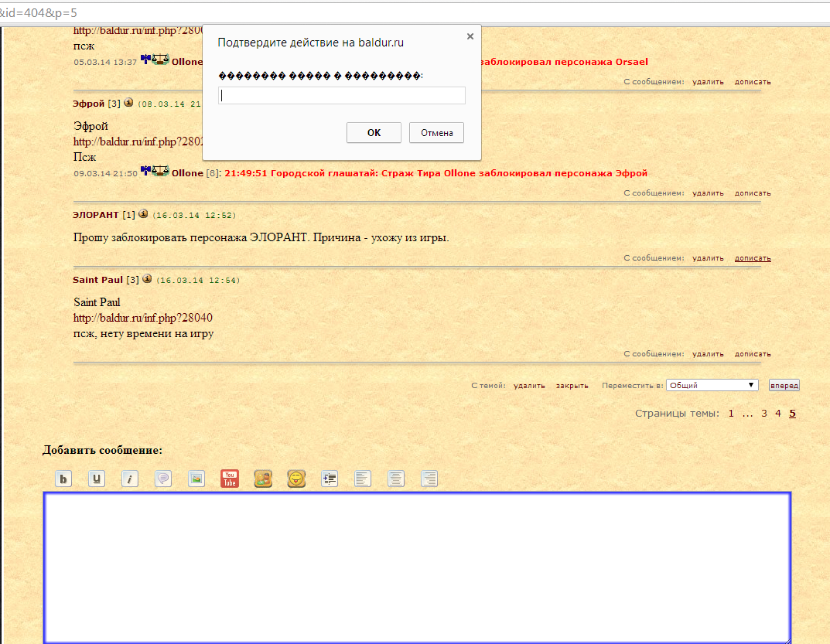The image size is (830, 644).
Task: Insert indent list icon
Action: pos(329,479)
